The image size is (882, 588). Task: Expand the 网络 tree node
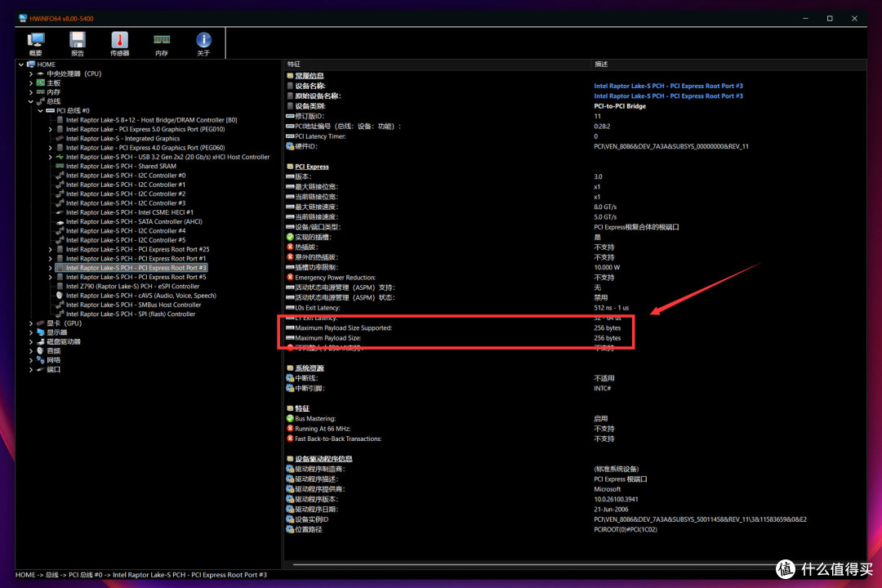pos(31,360)
